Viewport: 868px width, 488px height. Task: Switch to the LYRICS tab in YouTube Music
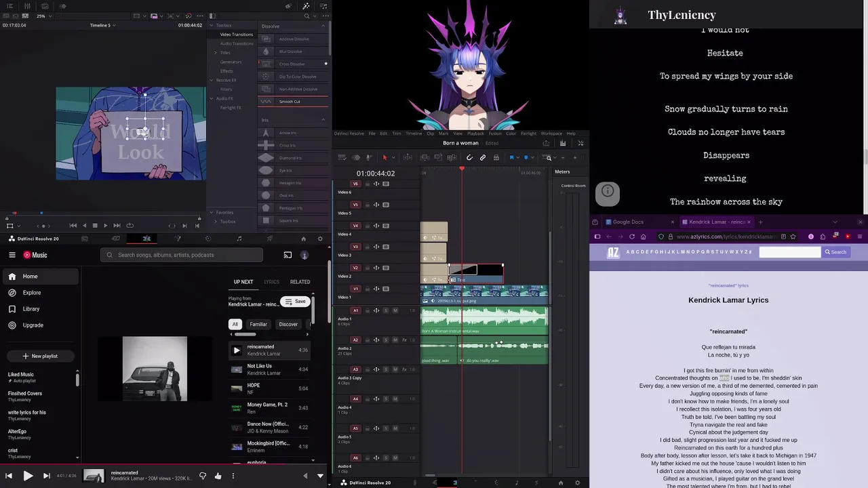click(x=271, y=282)
